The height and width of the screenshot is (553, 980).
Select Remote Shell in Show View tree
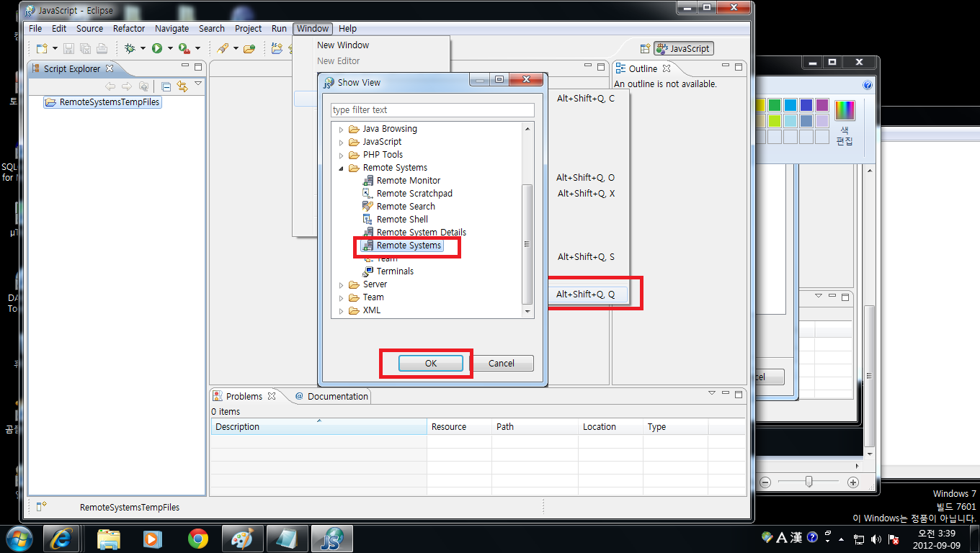click(x=401, y=220)
